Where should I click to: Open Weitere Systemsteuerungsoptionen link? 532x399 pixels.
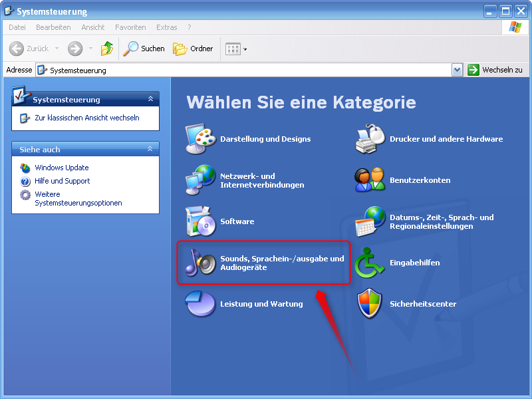(78, 198)
